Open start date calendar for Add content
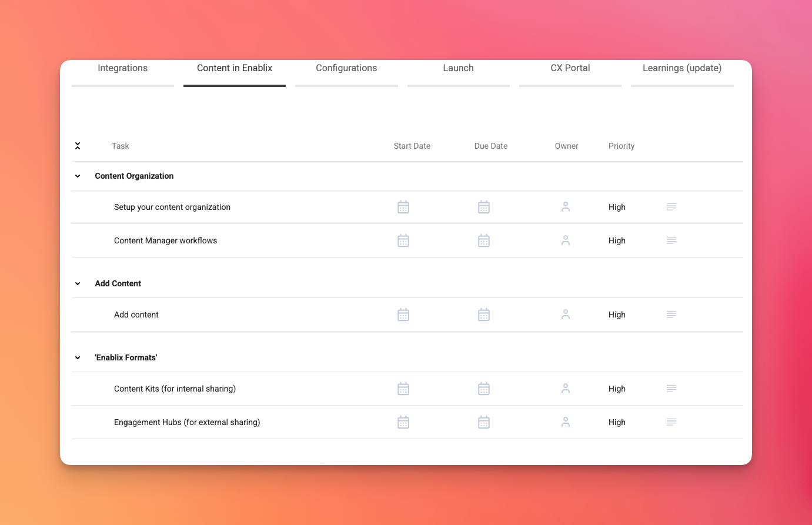 coord(403,315)
